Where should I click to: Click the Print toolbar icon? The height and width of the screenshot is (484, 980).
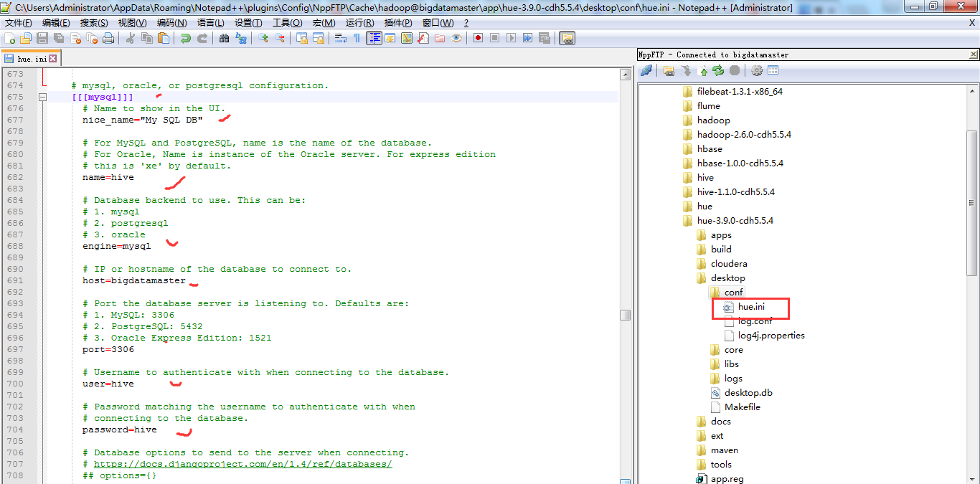(108, 38)
